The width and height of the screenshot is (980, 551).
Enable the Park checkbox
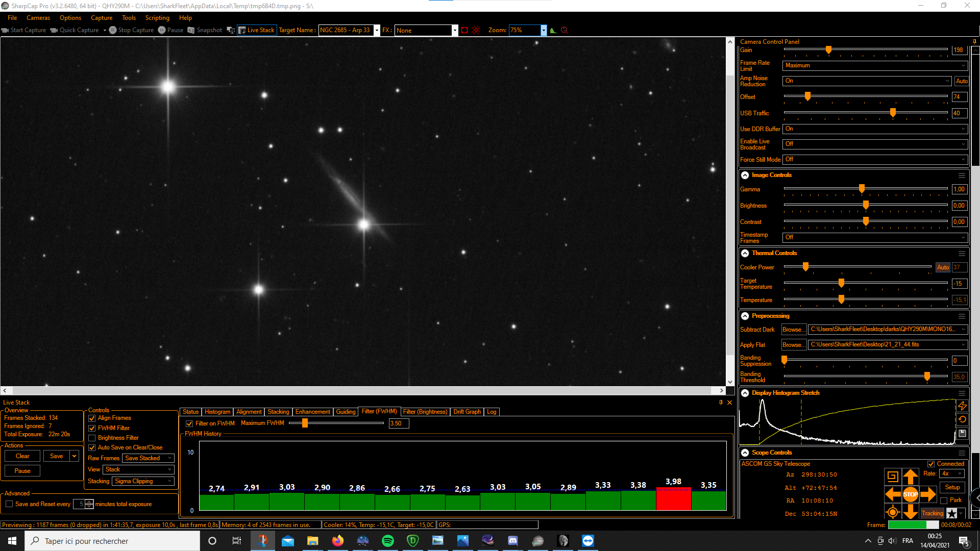pyautogui.click(x=944, y=500)
